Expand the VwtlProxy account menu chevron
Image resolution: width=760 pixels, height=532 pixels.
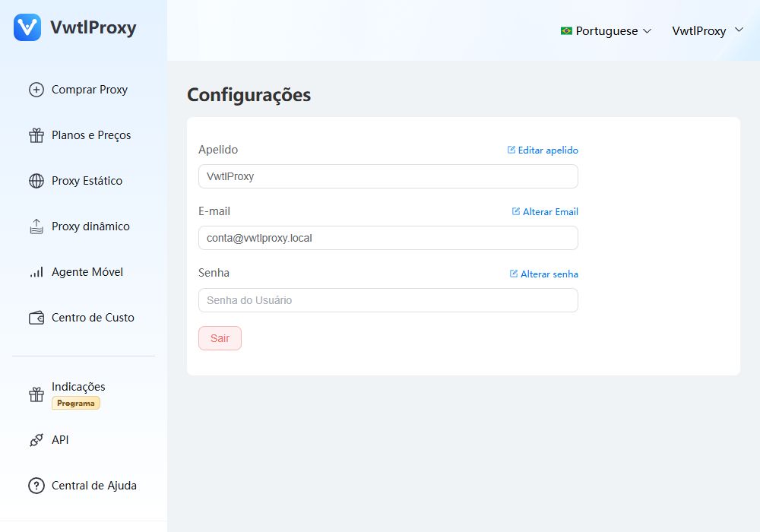click(x=739, y=30)
